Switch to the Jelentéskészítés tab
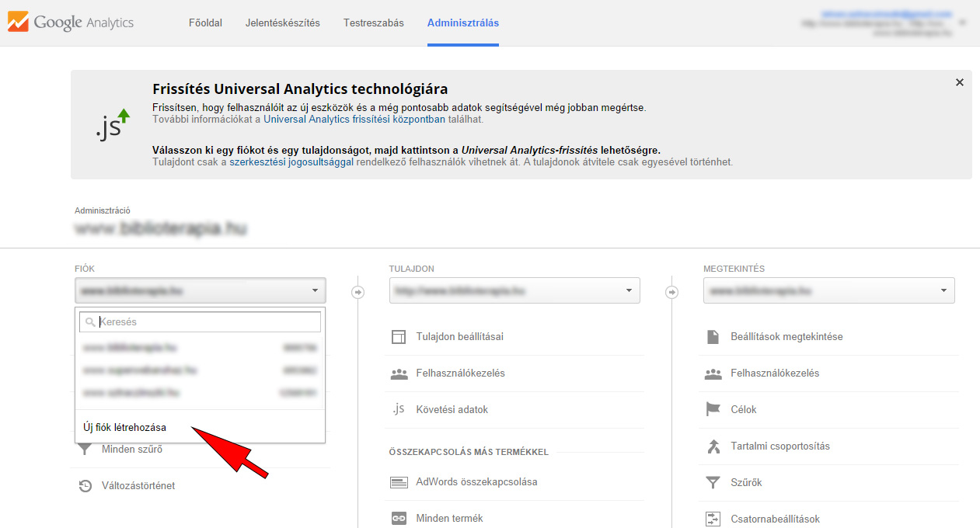 pyautogui.click(x=283, y=23)
